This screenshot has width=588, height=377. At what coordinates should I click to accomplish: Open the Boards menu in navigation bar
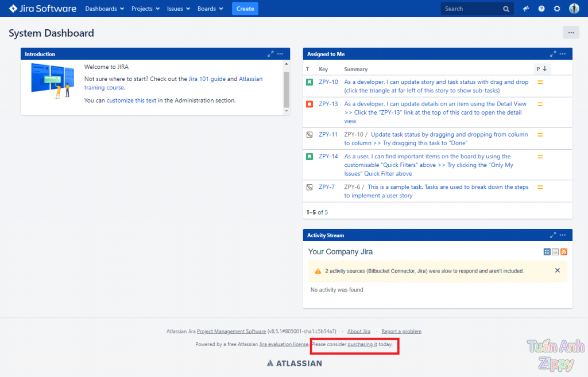tap(210, 9)
